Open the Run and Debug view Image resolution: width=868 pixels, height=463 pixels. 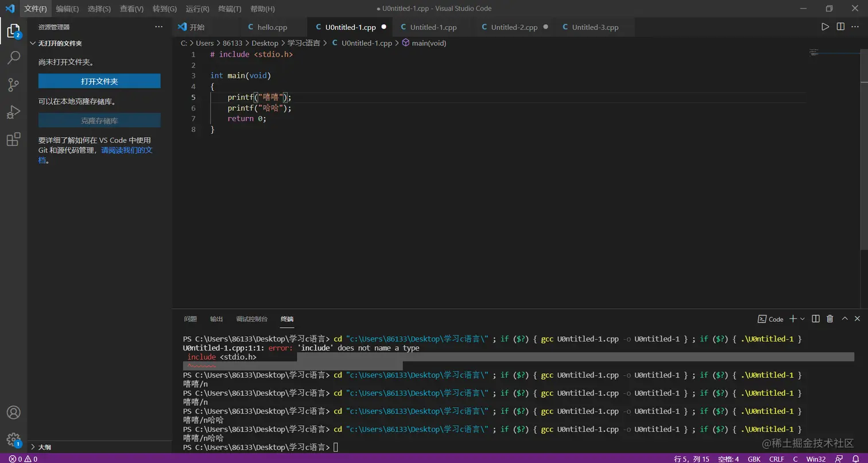tap(13, 112)
